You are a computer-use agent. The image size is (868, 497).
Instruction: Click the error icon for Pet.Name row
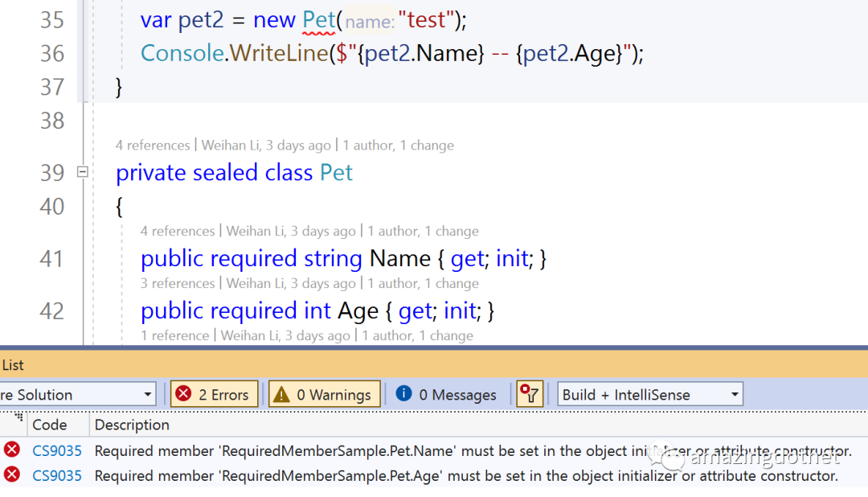[x=11, y=450]
